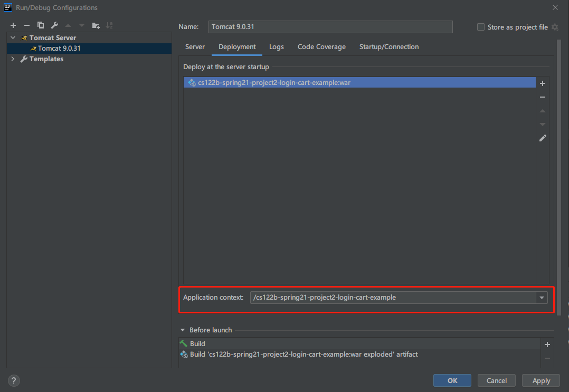
Task: Click the Apply button
Action: coord(541,380)
